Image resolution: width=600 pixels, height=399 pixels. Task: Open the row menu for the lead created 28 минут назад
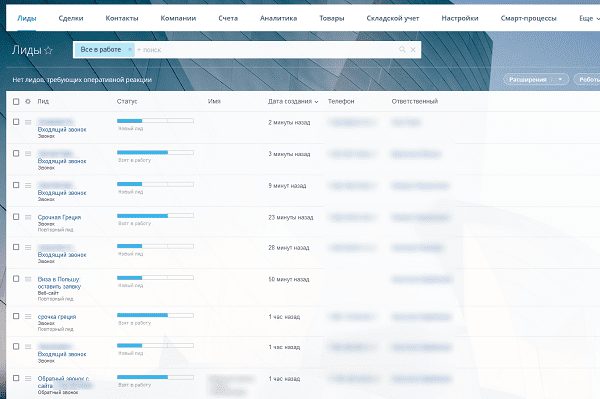[28, 248]
